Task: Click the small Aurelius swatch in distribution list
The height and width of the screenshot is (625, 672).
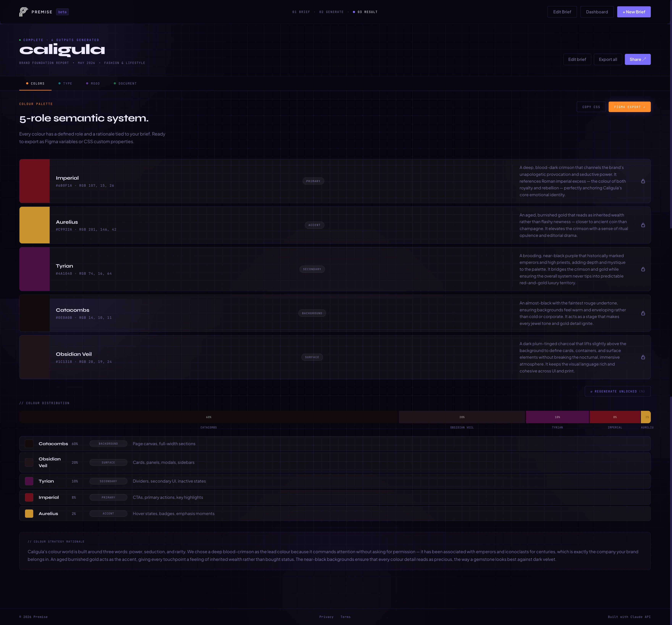Action: (x=29, y=514)
